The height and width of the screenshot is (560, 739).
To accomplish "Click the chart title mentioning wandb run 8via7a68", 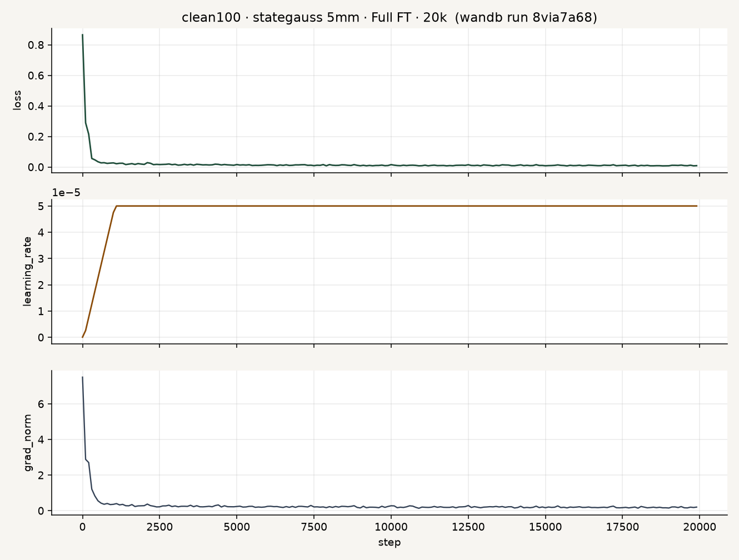I will [x=389, y=18].
